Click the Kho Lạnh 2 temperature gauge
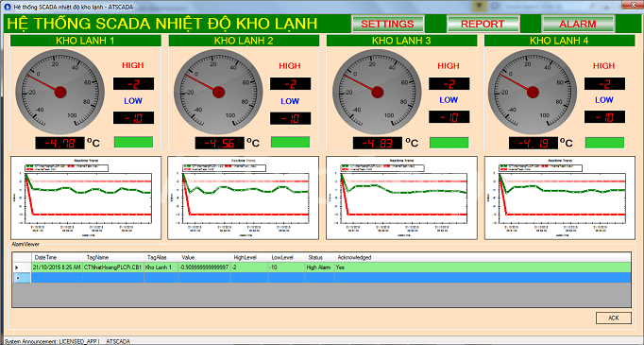This screenshot has width=644, height=345. [x=218, y=92]
